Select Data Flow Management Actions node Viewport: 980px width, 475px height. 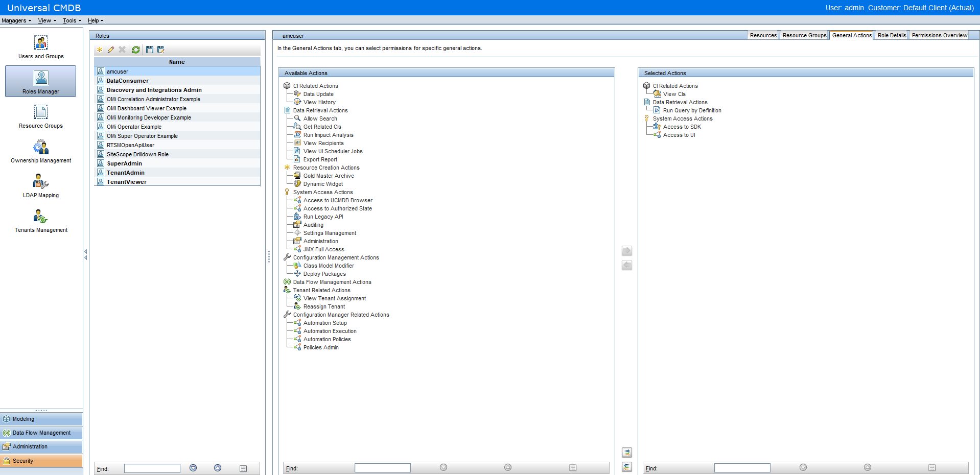tap(332, 282)
